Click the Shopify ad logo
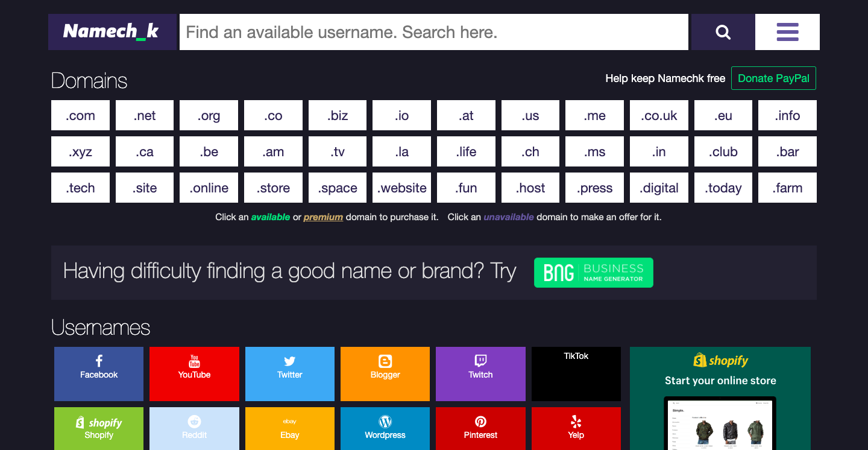868x450 pixels. [x=720, y=361]
